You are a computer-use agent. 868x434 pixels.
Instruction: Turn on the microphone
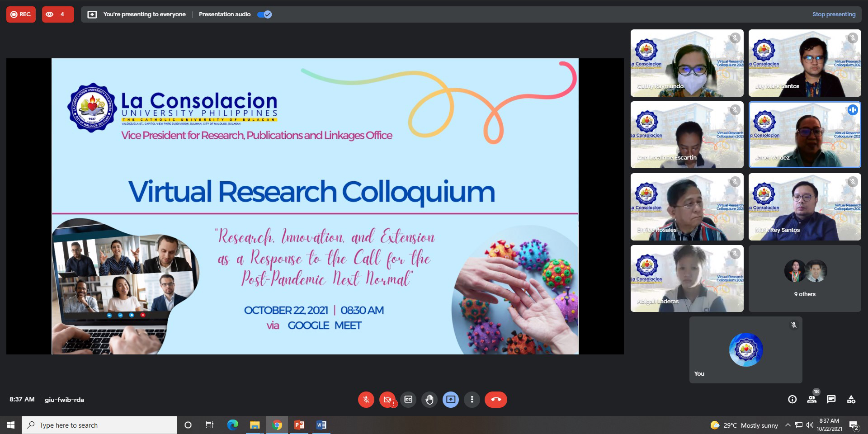click(366, 400)
